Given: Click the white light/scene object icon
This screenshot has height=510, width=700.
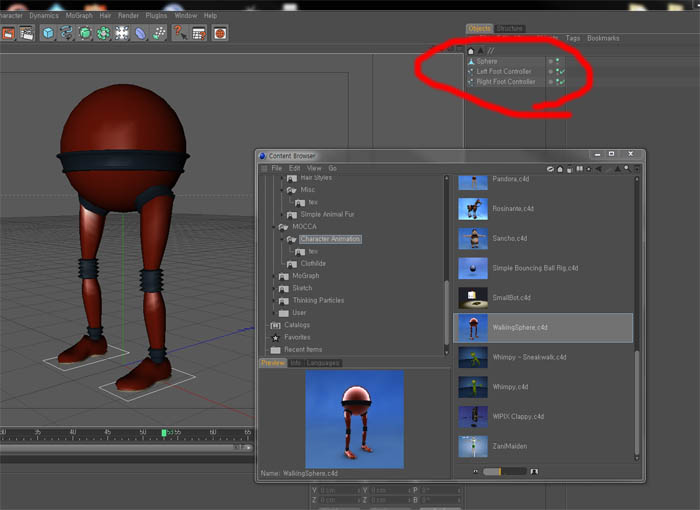Looking at the screenshot, I should (121, 33).
